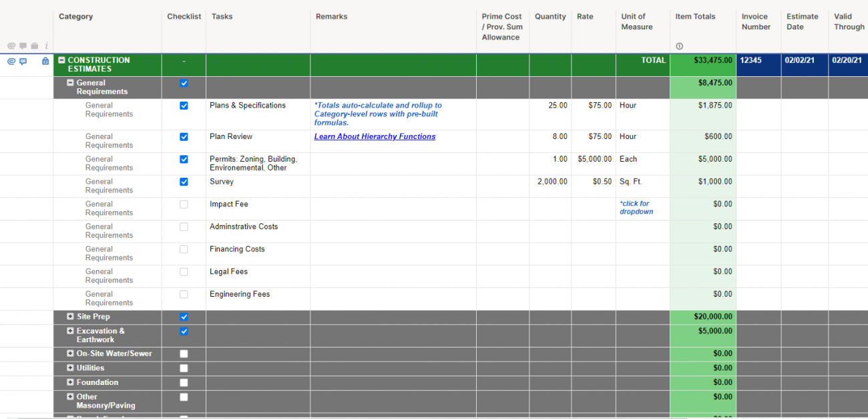Uncheck the Site Prep checkbox
868x419 pixels.
point(184,316)
